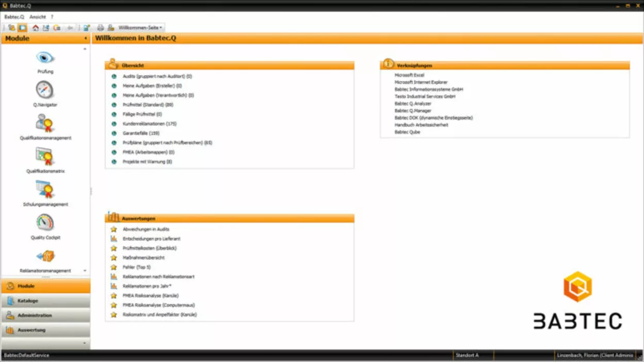Open Handbuch Arbeitssicherheit shortcut

(422, 125)
